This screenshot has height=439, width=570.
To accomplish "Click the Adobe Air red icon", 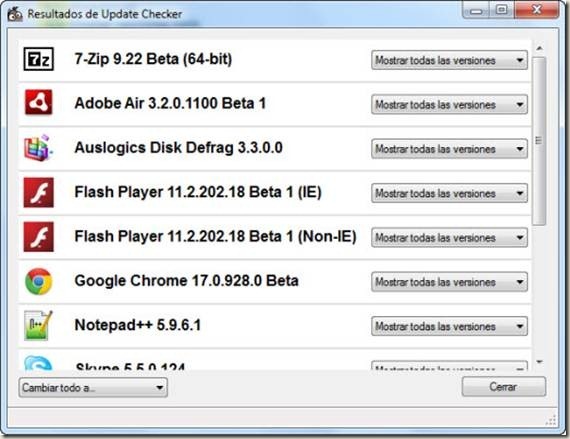I will coord(39,103).
